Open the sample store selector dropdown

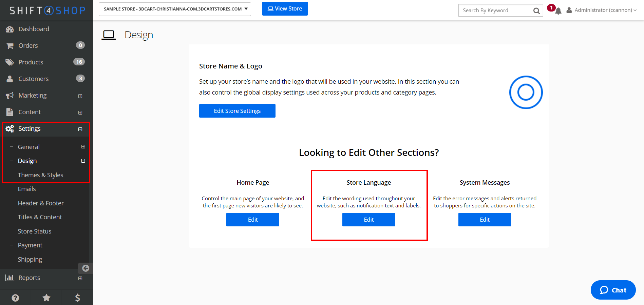(175, 9)
